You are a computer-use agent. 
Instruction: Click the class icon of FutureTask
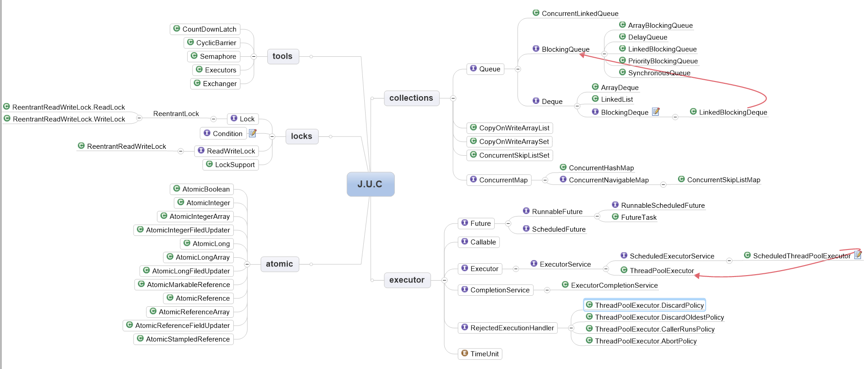point(615,217)
